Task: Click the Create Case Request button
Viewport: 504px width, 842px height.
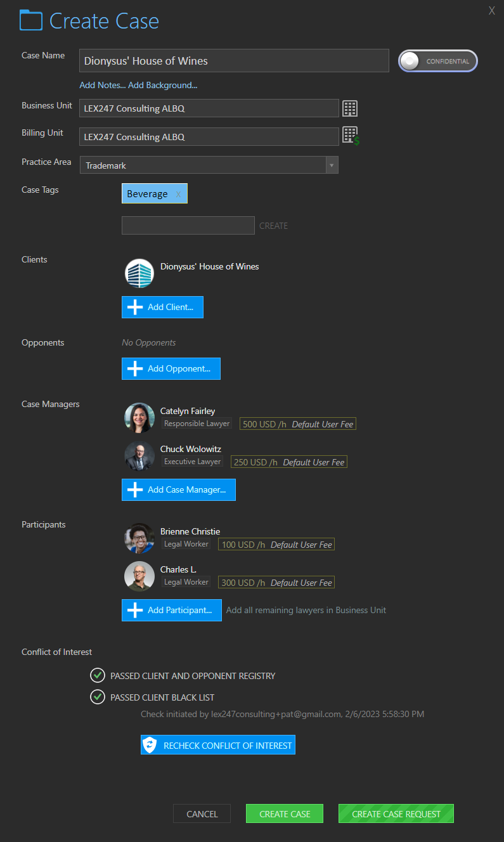Action: click(396, 813)
